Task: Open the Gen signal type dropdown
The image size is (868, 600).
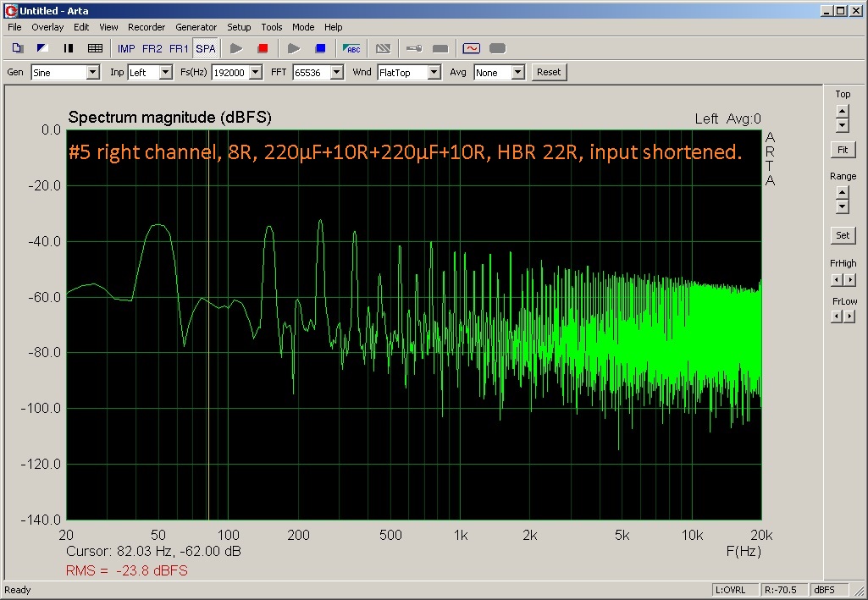Action: 93,73
